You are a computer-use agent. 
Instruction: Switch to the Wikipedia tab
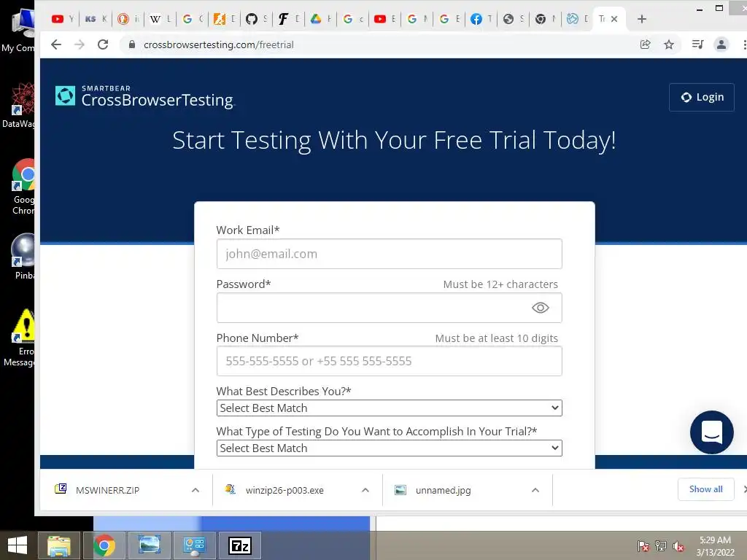[x=160, y=19]
